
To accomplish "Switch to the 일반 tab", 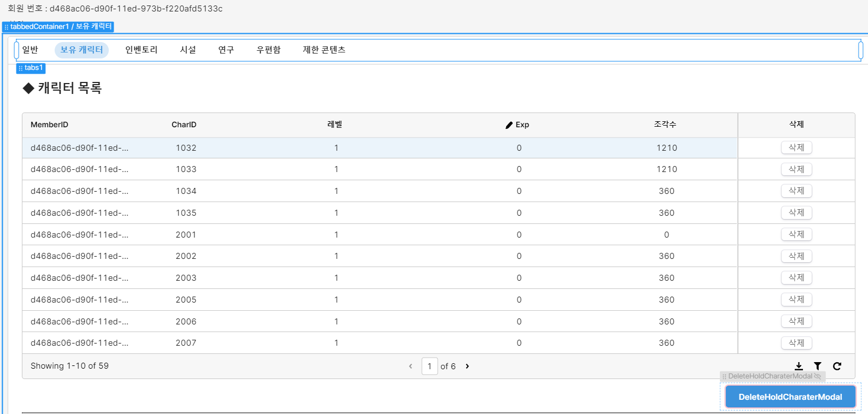I will click(30, 50).
